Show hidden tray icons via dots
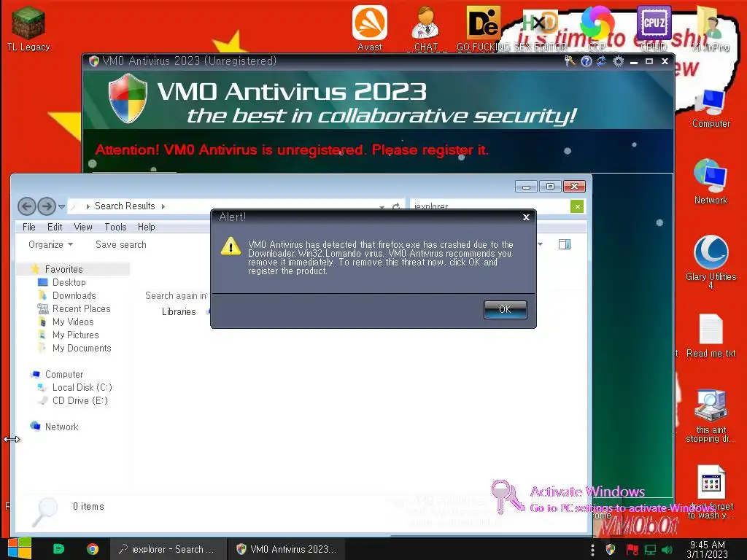This screenshot has height=560, width=747. [592, 550]
